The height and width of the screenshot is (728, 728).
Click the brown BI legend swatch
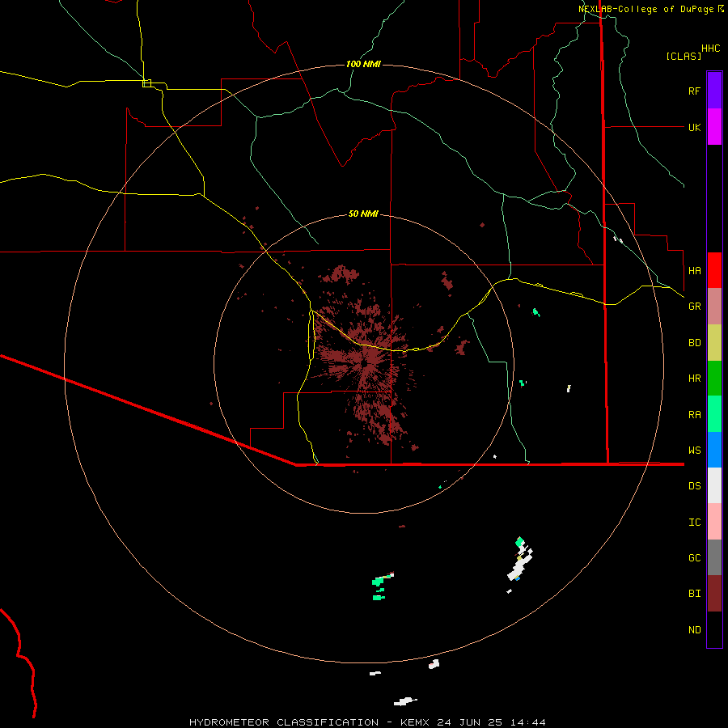click(714, 594)
